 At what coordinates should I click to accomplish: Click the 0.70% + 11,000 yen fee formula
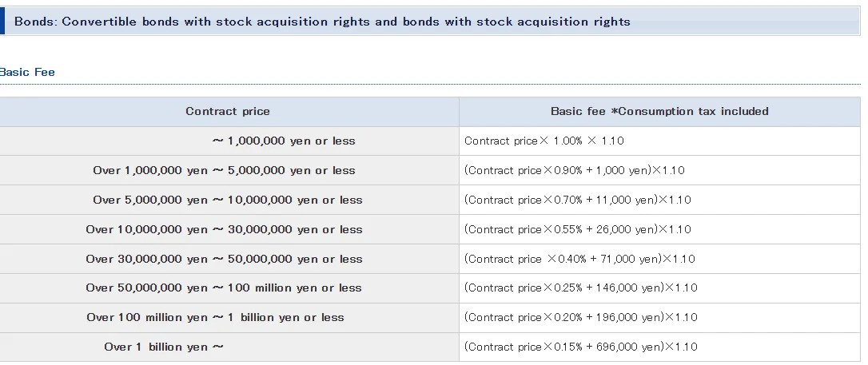coord(577,200)
